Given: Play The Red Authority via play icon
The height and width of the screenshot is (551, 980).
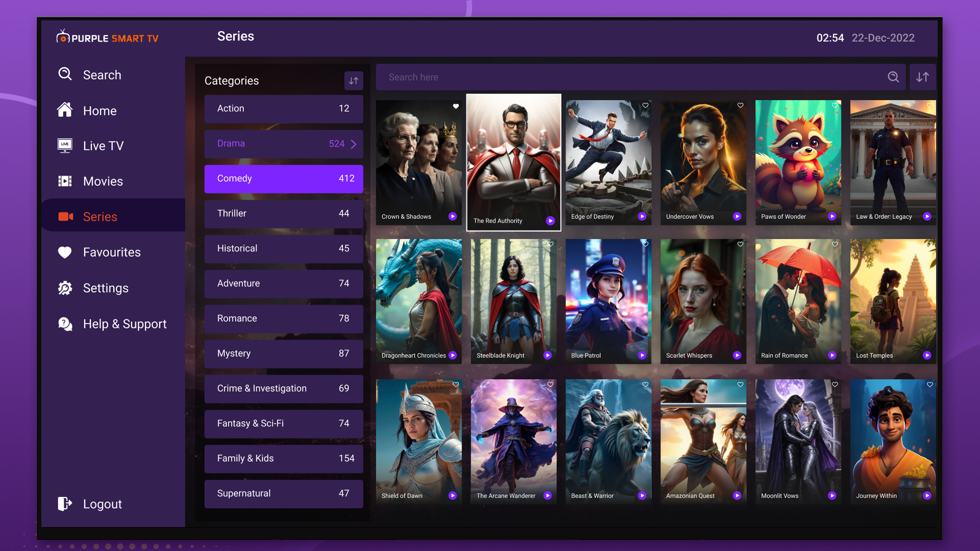Looking at the screenshot, I should point(550,221).
